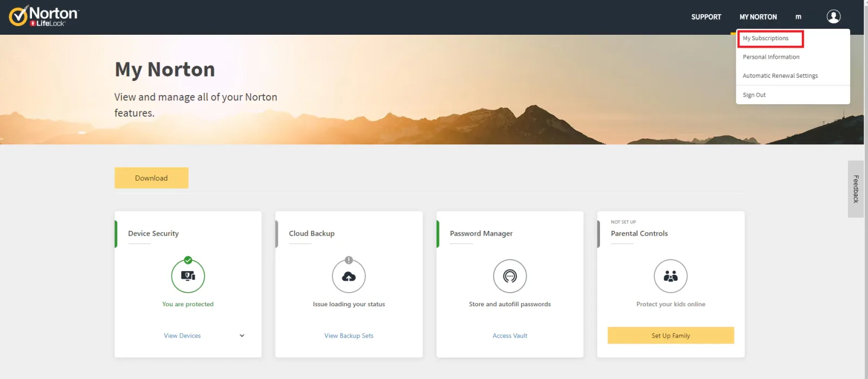Click the Cloud Backup upload cloud icon
Viewport: 868px width, 379px height.
(x=349, y=276)
